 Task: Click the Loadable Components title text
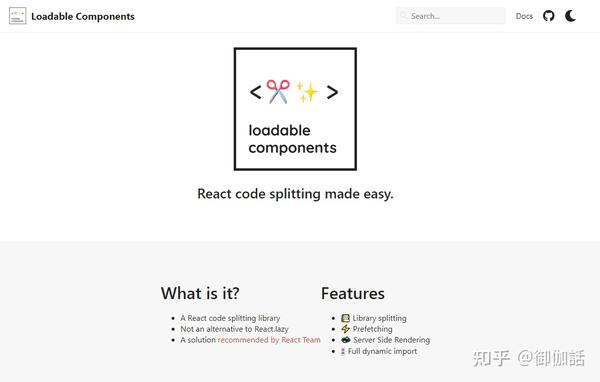83,16
